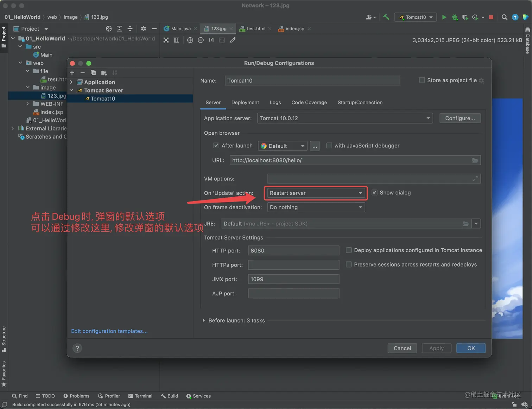The height and width of the screenshot is (409, 532).
Task: Click the Apply button
Action: coord(436,348)
